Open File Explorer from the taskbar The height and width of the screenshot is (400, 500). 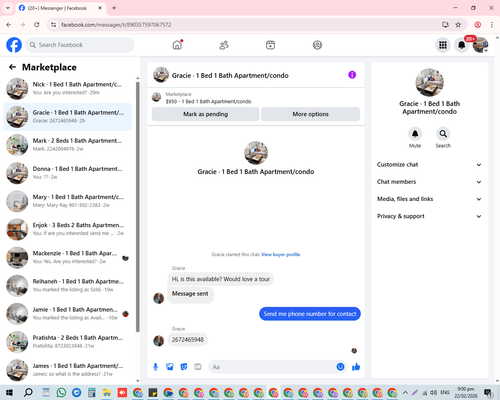pyautogui.click(x=107, y=392)
